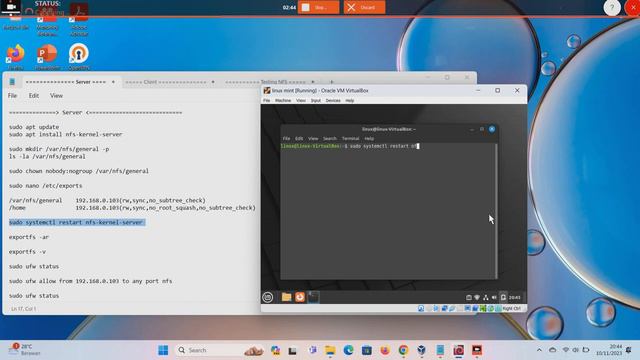Click 'Ln 17, Col 1' status in Notepad
The image size is (640, 360).
coord(24,309)
